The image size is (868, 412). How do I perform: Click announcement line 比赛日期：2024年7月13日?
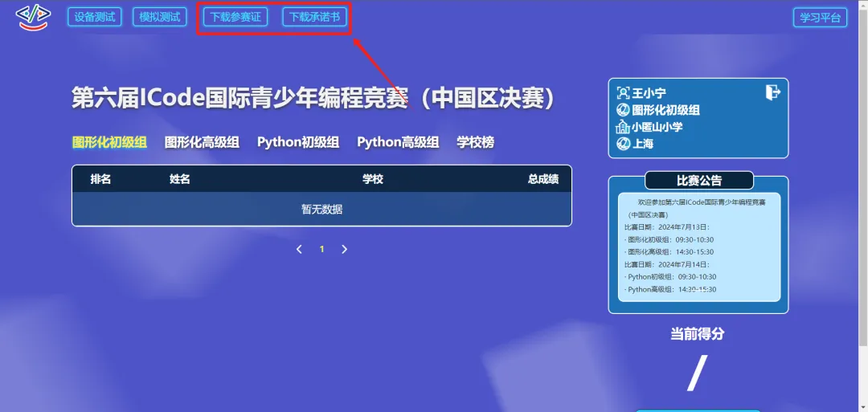667,227
